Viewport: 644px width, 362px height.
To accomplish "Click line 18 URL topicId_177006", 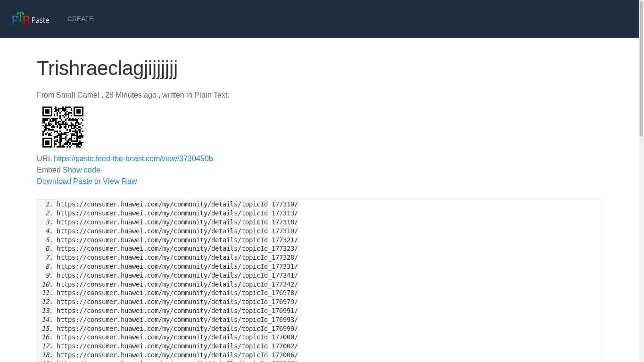I will tap(177, 355).
